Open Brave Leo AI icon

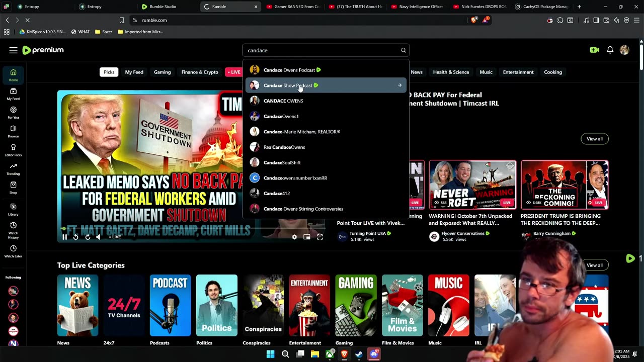click(616, 20)
